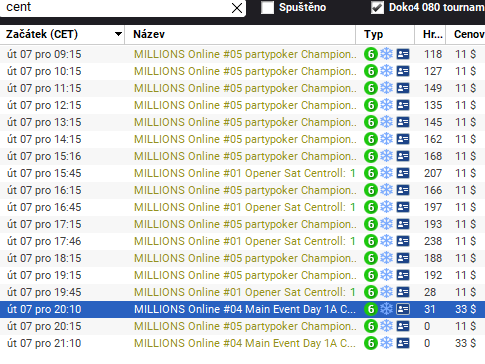This screenshot has height=364, width=485.
Task: Click price 11 $ in 09:15 row
Action: pos(466,54)
